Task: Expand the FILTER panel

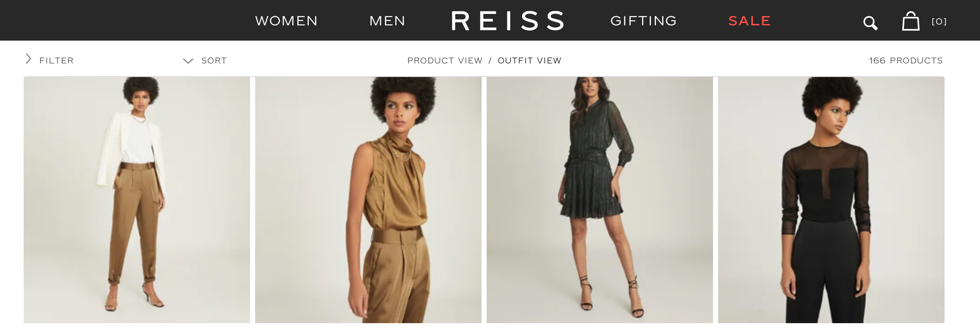Action: click(x=56, y=60)
